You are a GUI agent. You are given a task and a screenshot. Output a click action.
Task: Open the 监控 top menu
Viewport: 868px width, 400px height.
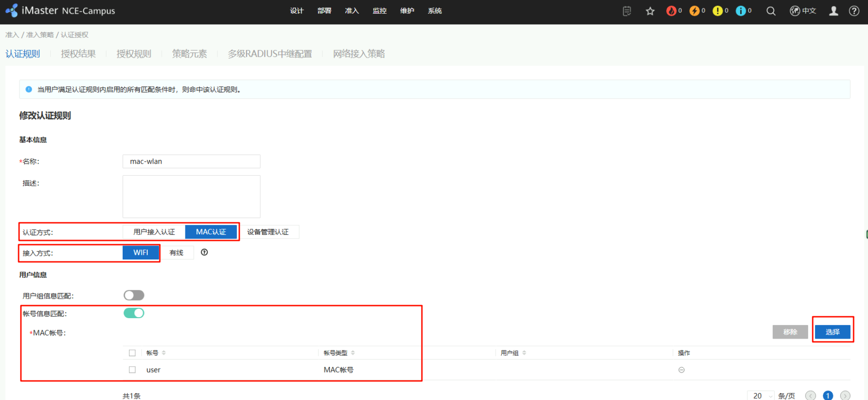pyautogui.click(x=380, y=11)
